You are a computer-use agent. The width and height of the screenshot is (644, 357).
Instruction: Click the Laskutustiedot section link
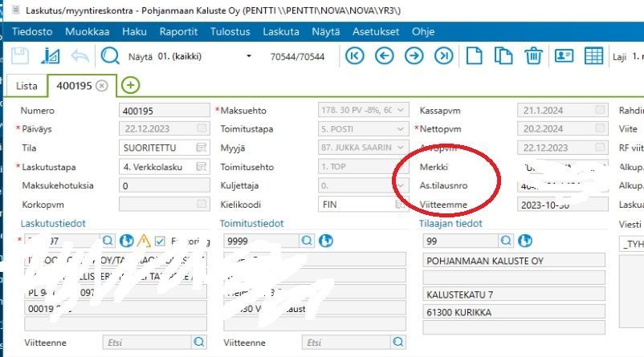point(53,224)
